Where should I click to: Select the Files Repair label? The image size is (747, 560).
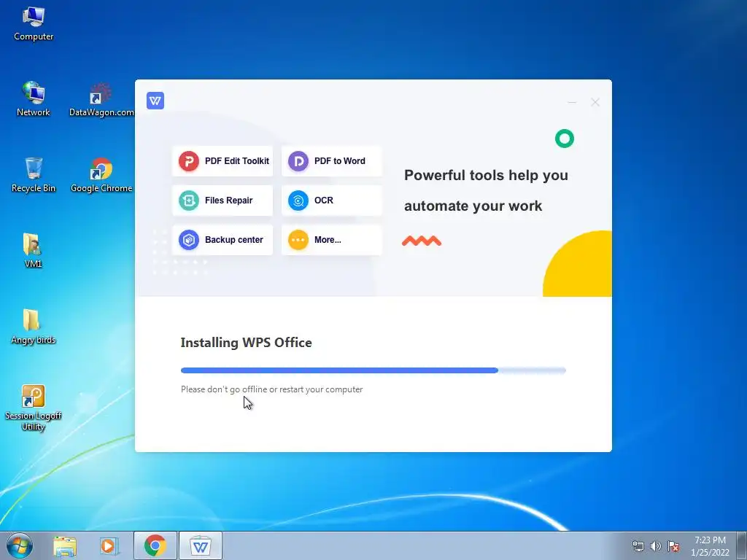tap(228, 201)
